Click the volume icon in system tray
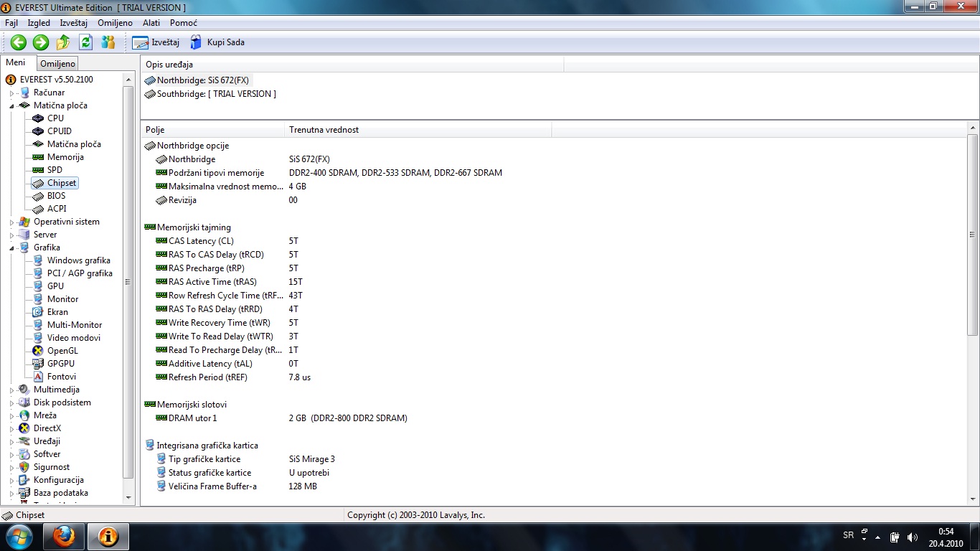Image resolution: width=980 pixels, height=551 pixels. (913, 537)
